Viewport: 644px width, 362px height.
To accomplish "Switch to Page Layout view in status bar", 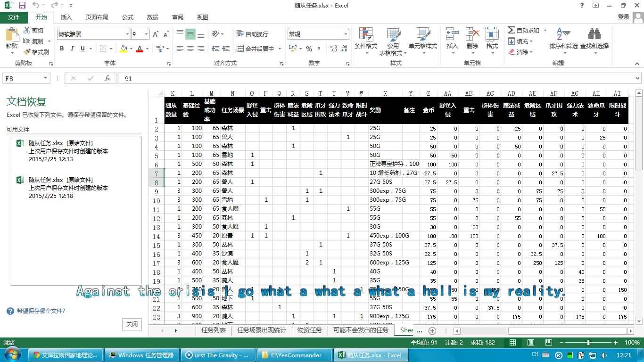I will click(530, 343).
